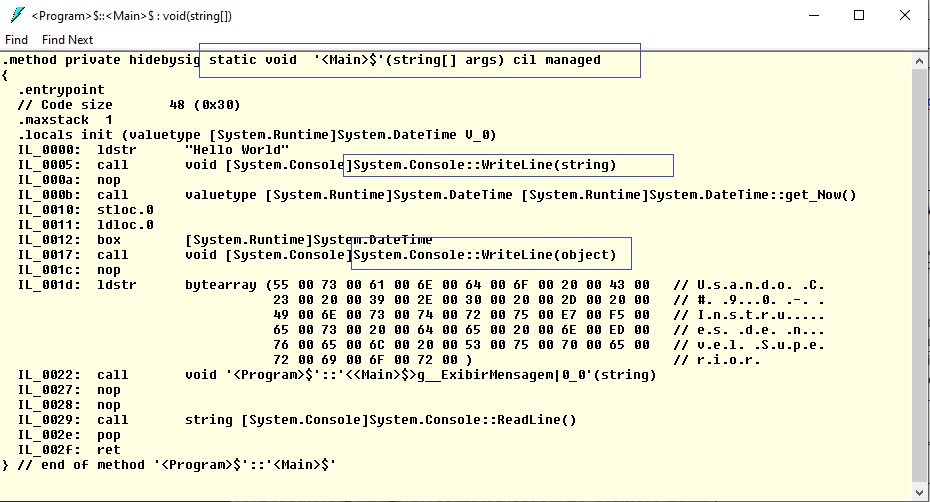The width and height of the screenshot is (930, 502).
Task: Place cursor on the bytearray keyword
Action: tap(221, 285)
